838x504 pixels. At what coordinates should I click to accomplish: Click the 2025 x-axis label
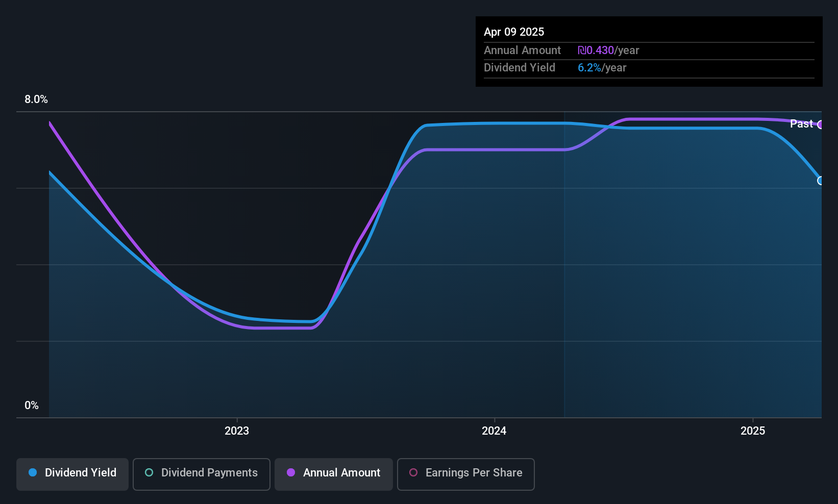coord(753,431)
